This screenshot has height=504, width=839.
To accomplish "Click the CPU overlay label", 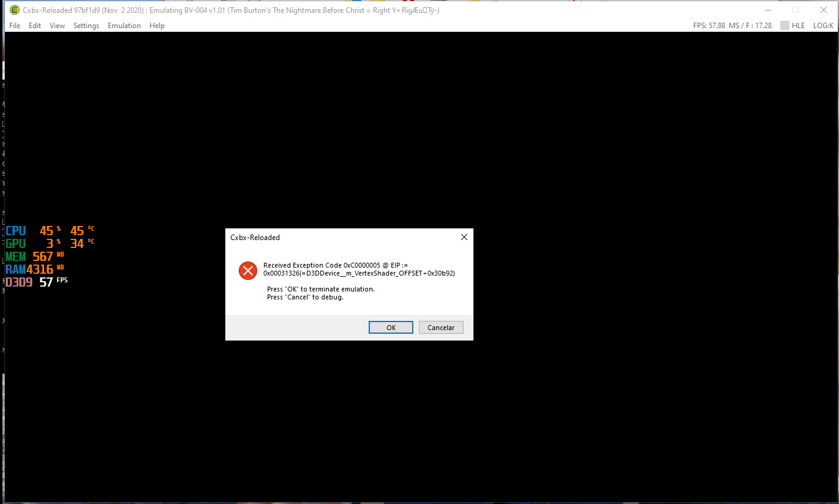I will point(16,231).
